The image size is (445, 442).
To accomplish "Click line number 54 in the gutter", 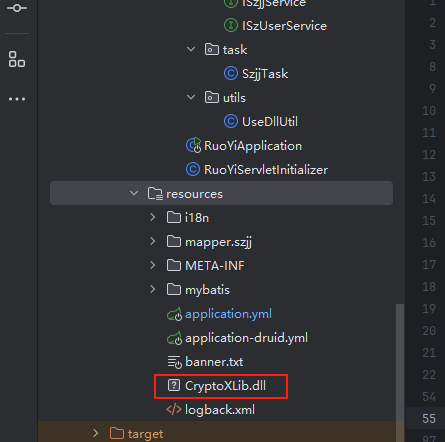I will [429, 396].
